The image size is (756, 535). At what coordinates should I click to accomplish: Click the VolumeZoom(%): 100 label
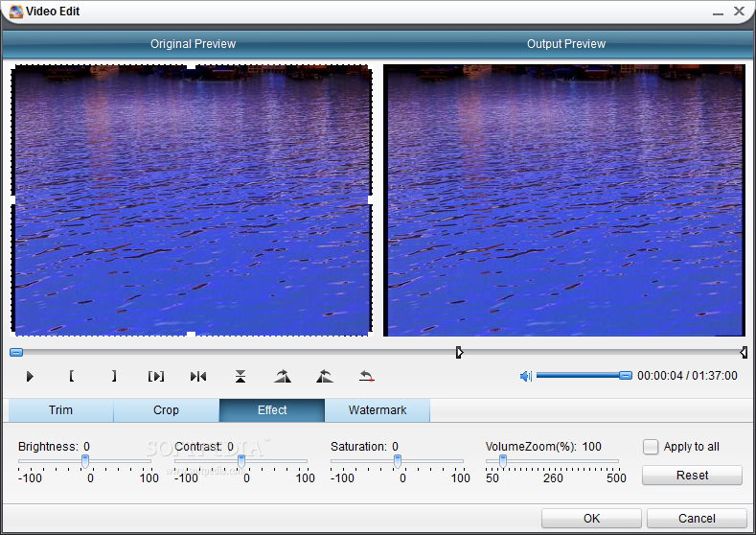[x=543, y=446]
